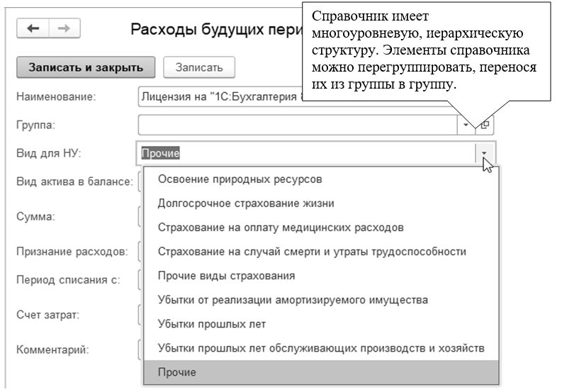Choose Убытки от реализации амортизируемого имущества
Screen dimensions: 562x392
(x=321, y=300)
